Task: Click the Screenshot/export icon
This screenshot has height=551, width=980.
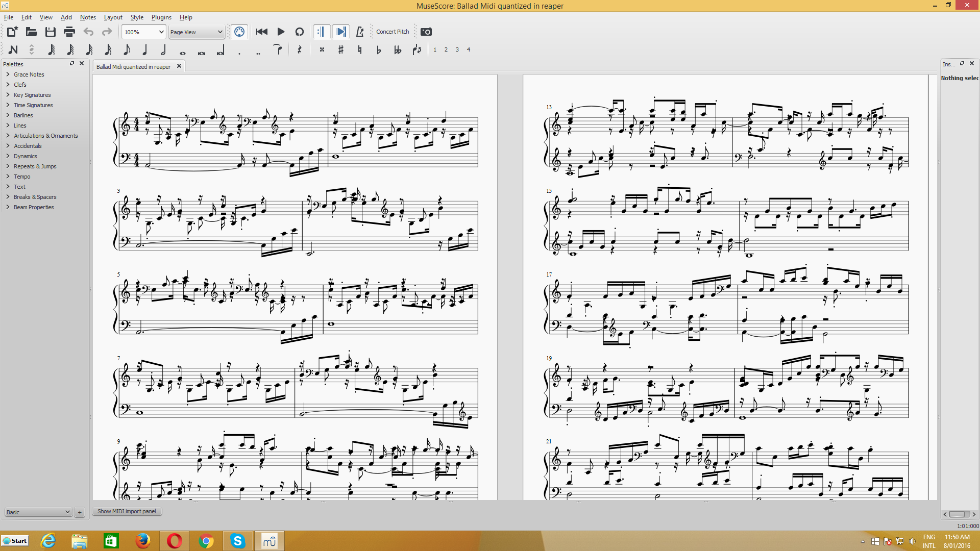Action: pos(426,32)
